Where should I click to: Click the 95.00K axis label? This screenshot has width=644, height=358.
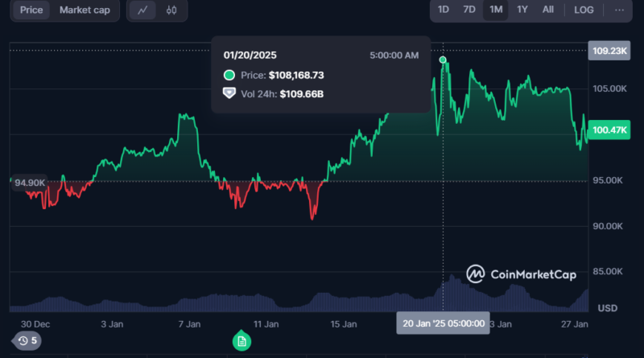608,180
